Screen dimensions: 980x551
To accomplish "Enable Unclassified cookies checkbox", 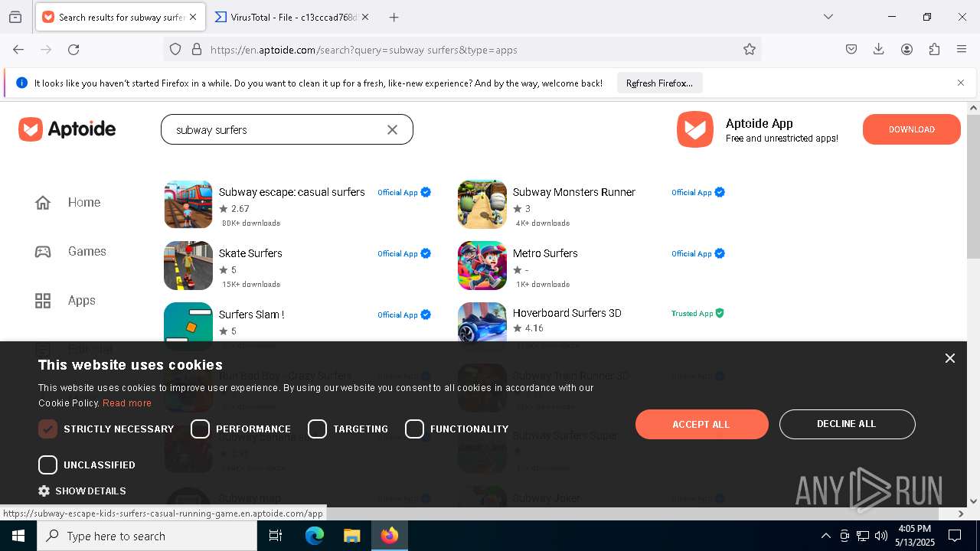I will pos(47,465).
